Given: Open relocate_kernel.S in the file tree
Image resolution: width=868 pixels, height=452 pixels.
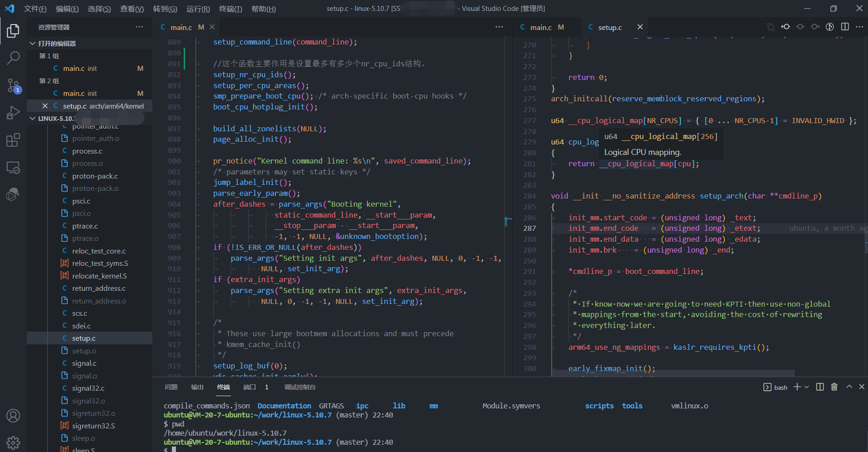Looking at the screenshot, I should tap(100, 276).
